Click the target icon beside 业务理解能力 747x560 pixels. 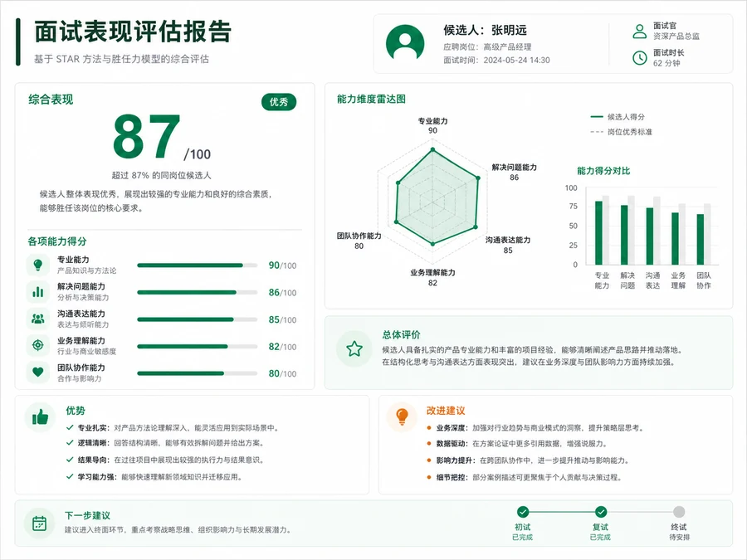pos(38,345)
